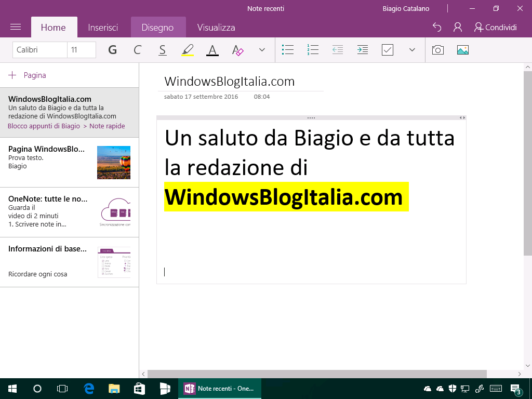Follow the Note rapide section link
The height and width of the screenshot is (399, 532).
107,126
